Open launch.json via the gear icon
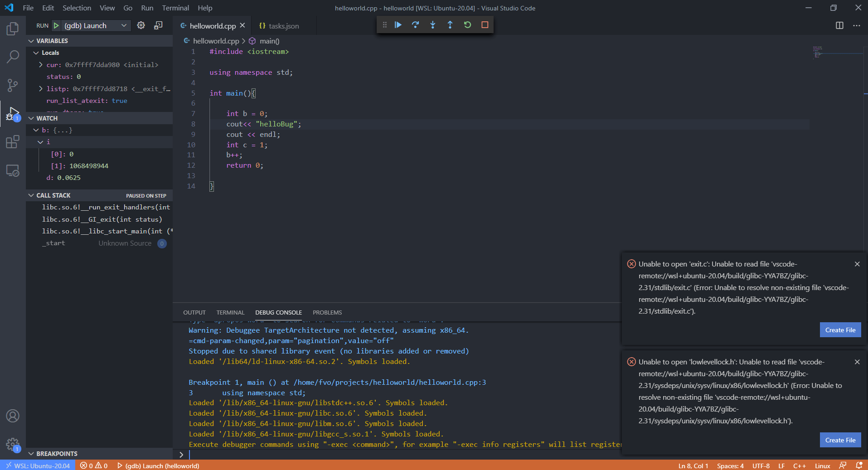Image resolution: width=868 pixels, height=470 pixels. point(141,25)
